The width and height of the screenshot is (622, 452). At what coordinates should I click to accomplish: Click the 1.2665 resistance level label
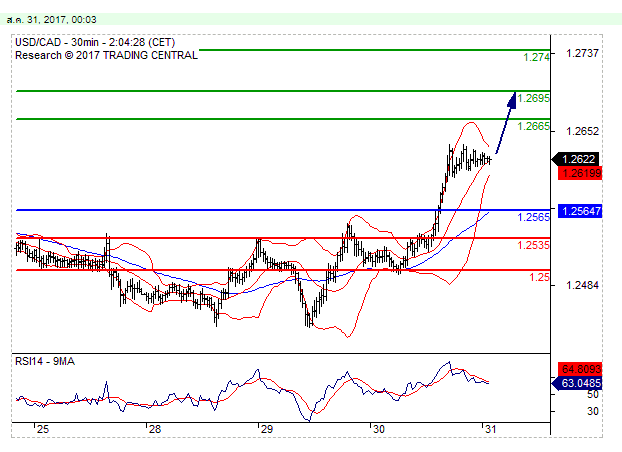534,126
